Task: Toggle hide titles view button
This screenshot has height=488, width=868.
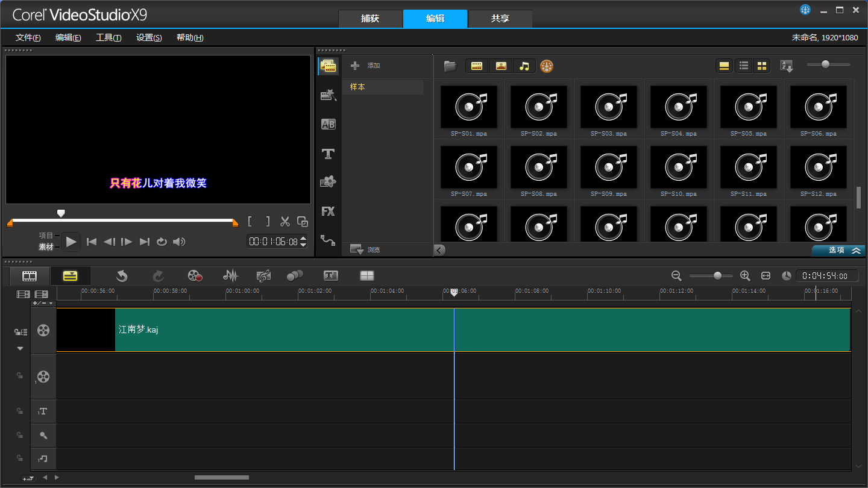Action: [725, 66]
